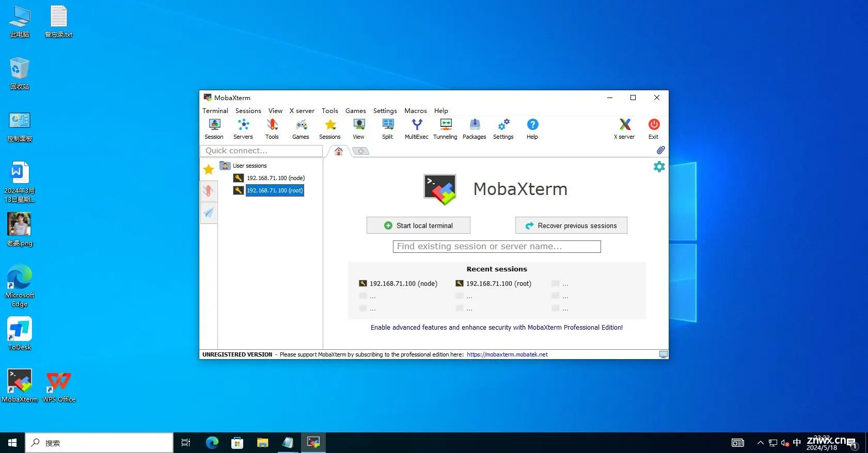Click Start local terminal button
Viewport: 868px width, 453px height.
(418, 225)
